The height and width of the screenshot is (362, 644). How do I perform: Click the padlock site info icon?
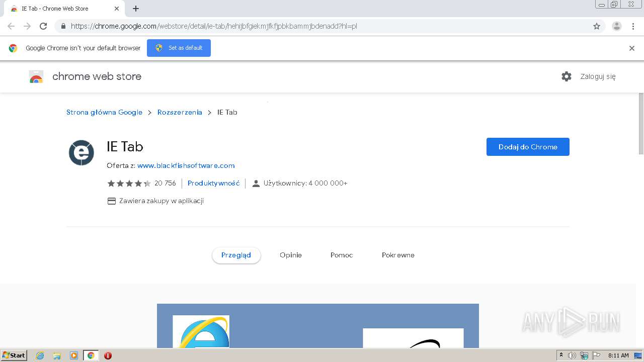coord(63,26)
